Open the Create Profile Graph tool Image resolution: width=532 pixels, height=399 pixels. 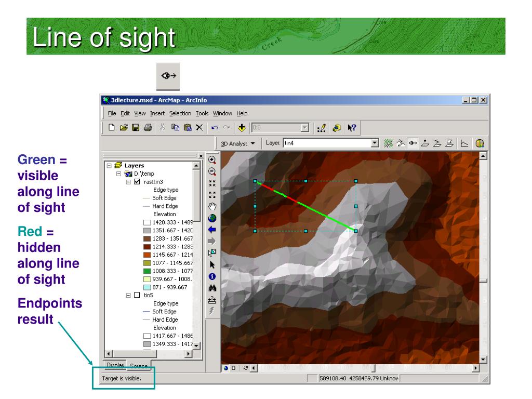(464, 143)
